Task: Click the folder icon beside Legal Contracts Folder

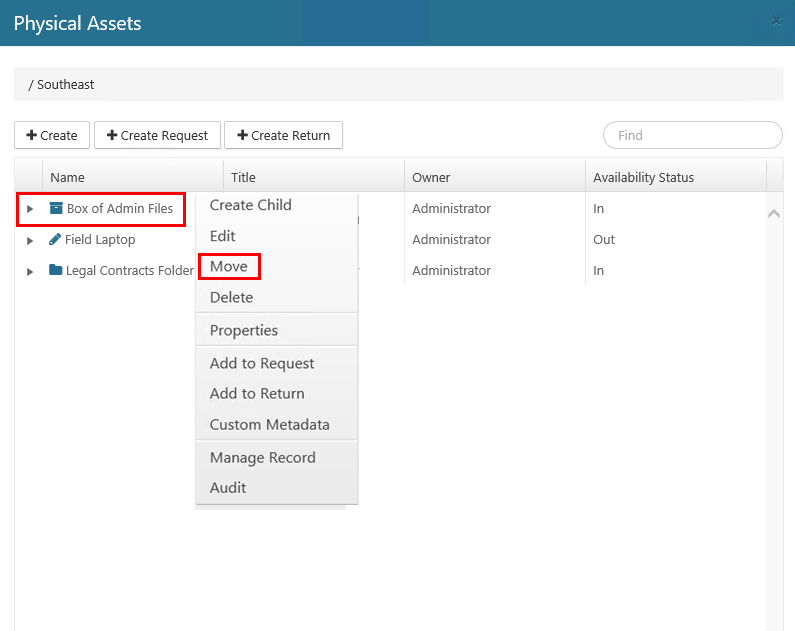Action: pyautogui.click(x=56, y=271)
